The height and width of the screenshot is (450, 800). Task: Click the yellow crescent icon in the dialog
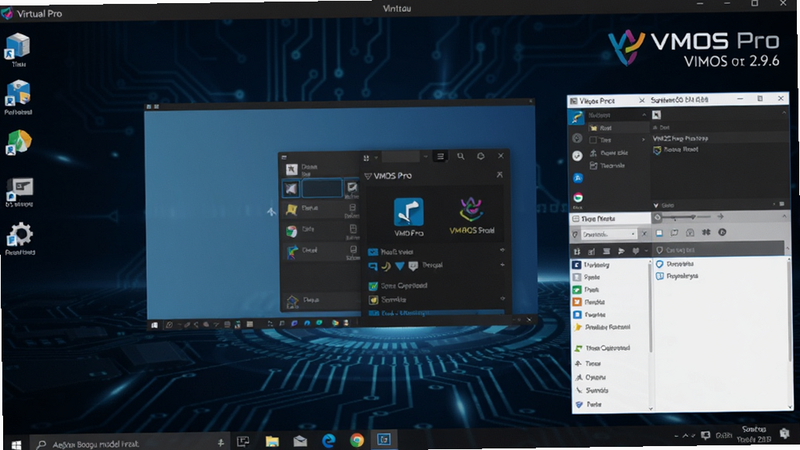click(x=386, y=266)
